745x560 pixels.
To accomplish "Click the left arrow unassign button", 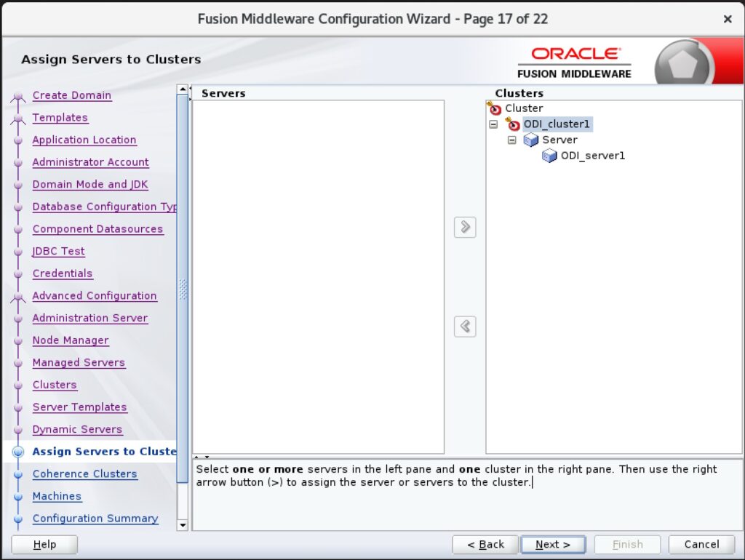I will (465, 327).
